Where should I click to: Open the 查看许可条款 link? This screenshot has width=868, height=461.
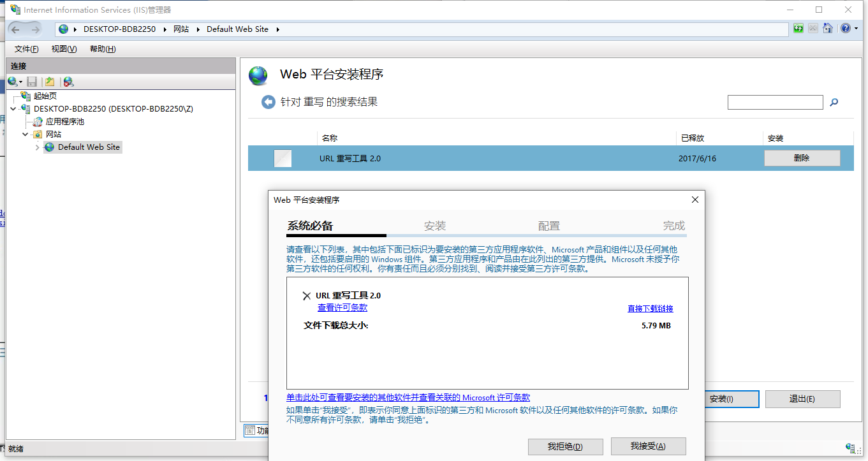click(342, 307)
